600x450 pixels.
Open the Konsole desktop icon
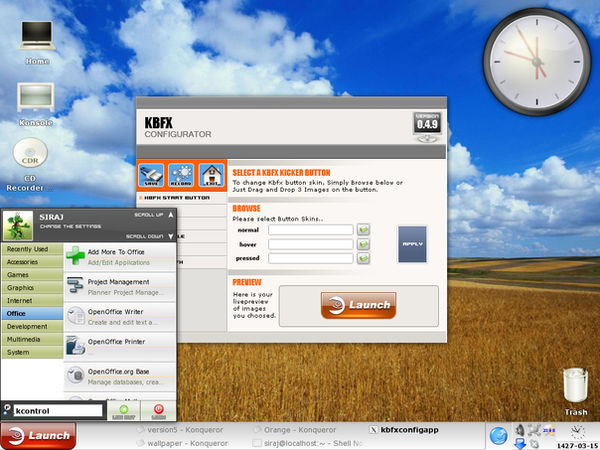[x=36, y=104]
